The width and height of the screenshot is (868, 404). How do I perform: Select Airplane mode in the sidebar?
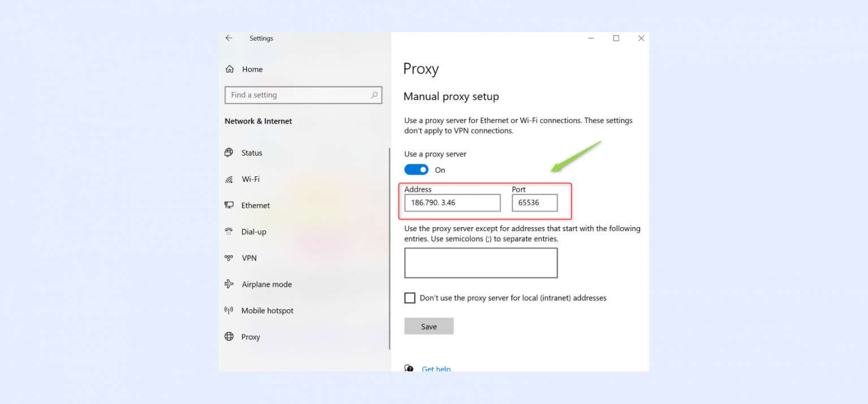click(x=266, y=284)
